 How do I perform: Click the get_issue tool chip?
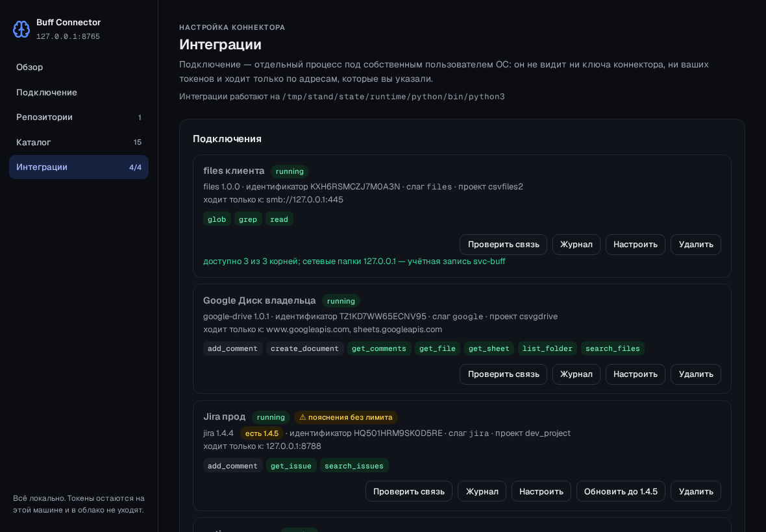click(x=291, y=466)
